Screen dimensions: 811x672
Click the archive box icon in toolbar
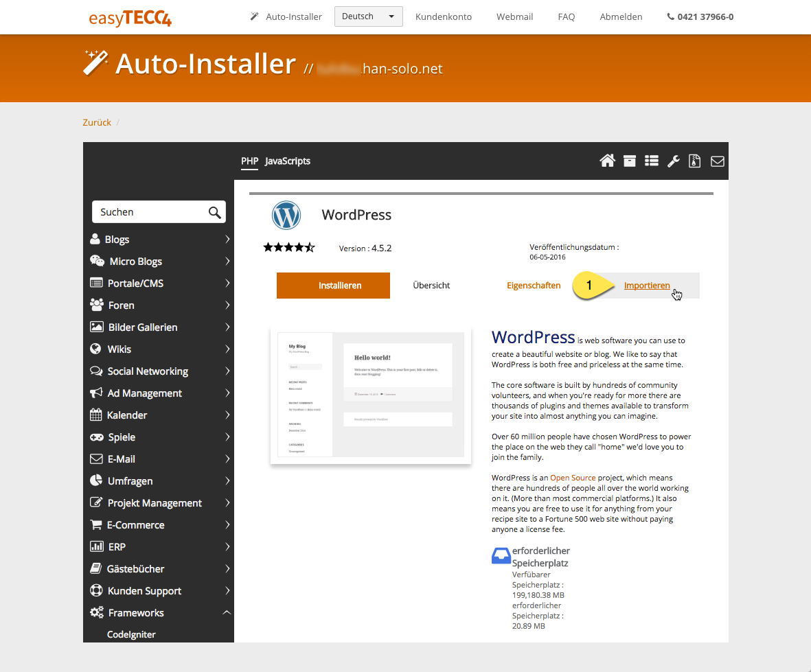point(630,161)
